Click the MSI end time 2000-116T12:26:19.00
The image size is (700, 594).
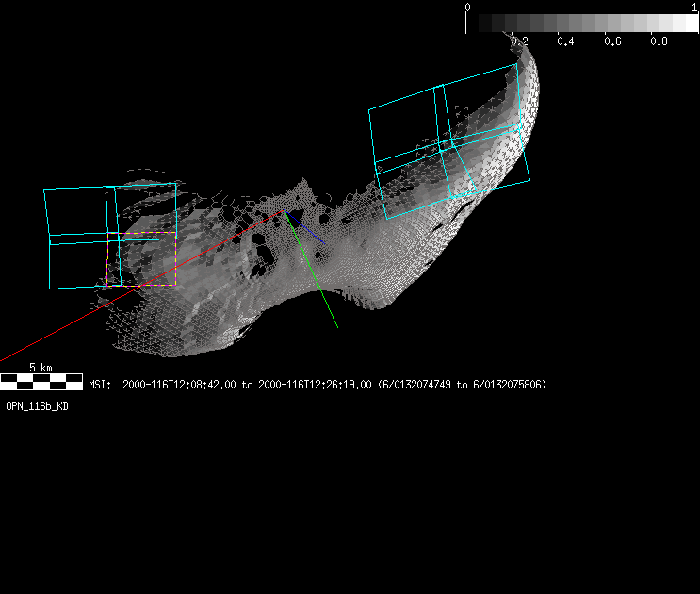pyautogui.click(x=315, y=385)
